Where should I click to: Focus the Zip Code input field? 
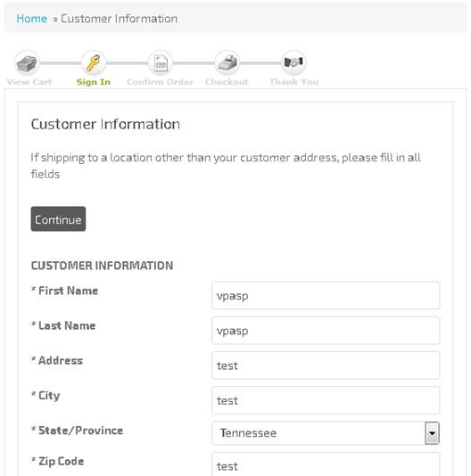[326, 464]
